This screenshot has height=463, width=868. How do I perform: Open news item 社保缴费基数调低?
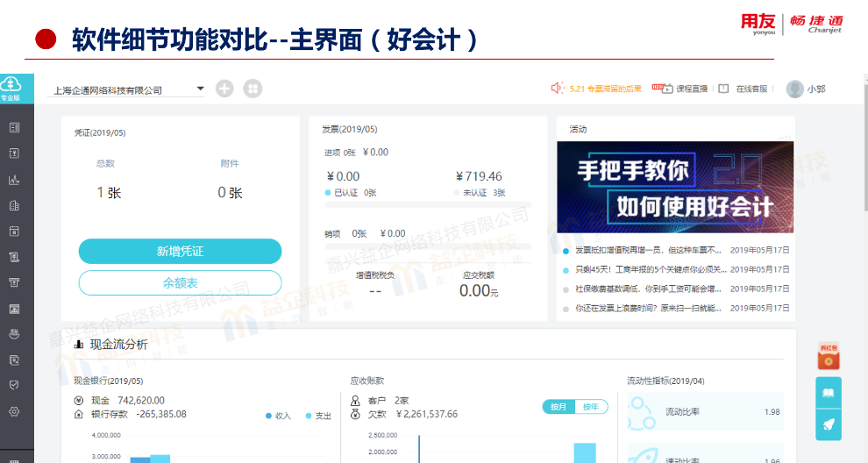[x=648, y=289]
